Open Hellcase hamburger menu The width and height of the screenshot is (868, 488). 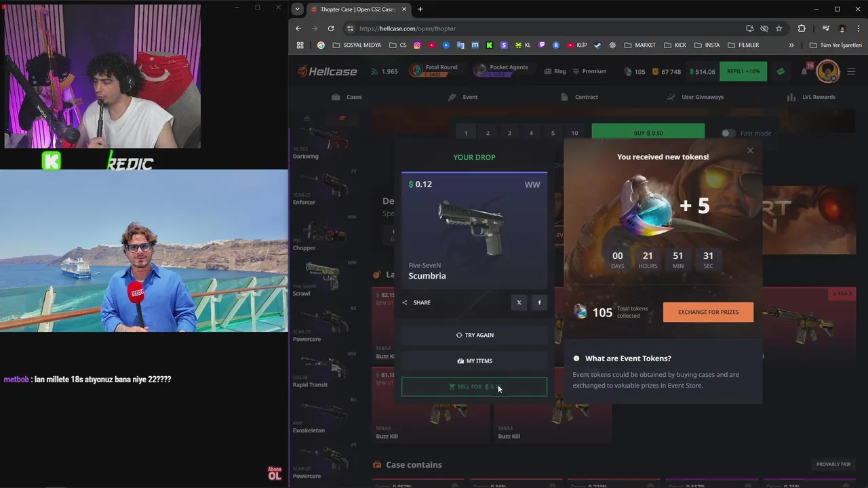click(851, 71)
